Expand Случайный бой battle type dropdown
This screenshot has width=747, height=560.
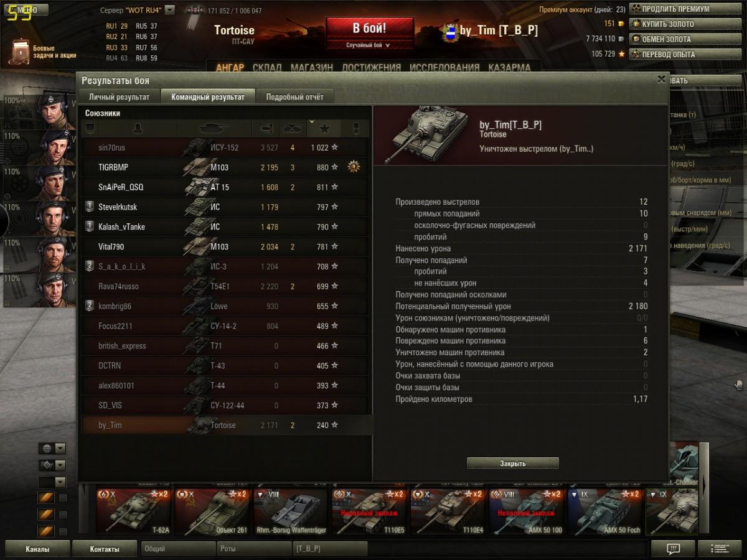[x=369, y=45]
